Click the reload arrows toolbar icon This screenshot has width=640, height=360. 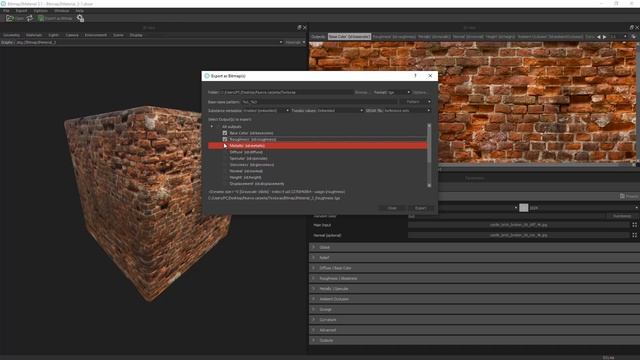pos(29,18)
